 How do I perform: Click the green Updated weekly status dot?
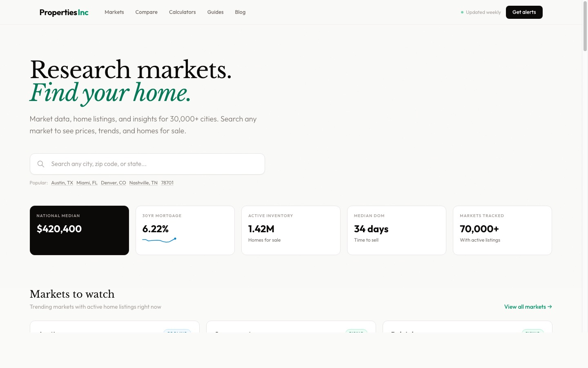(462, 12)
